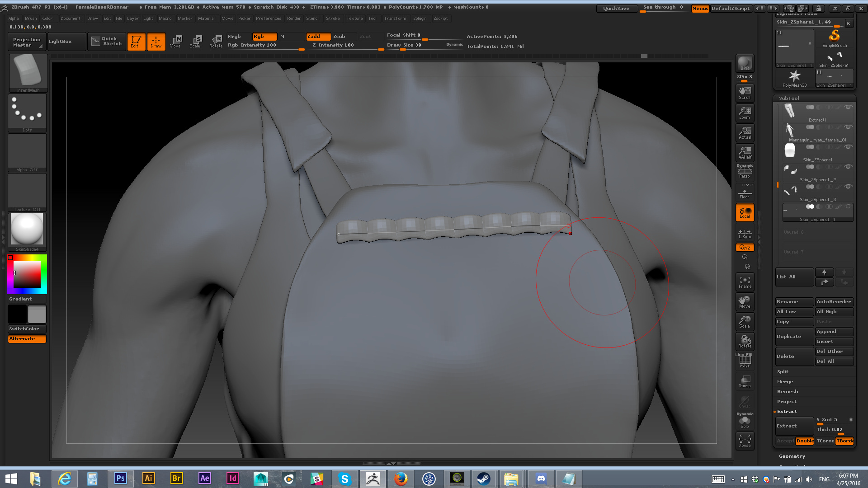Pick a color in the color picker
The width and height of the screenshot is (868, 488).
pyautogui.click(x=27, y=274)
